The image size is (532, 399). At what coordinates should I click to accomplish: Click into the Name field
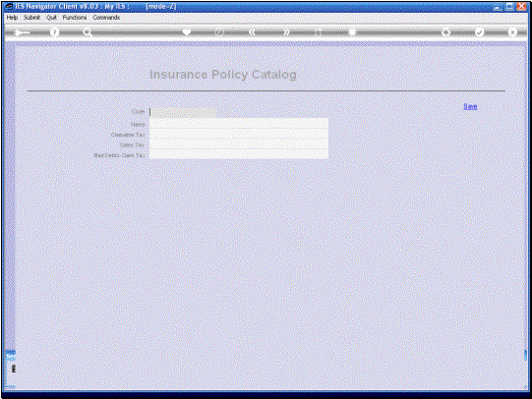coord(239,124)
